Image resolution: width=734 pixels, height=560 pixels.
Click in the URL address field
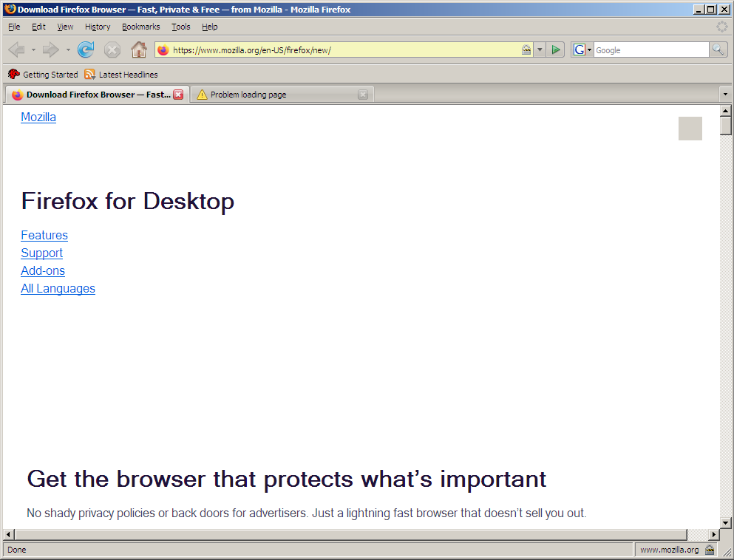(x=345, y=49)
